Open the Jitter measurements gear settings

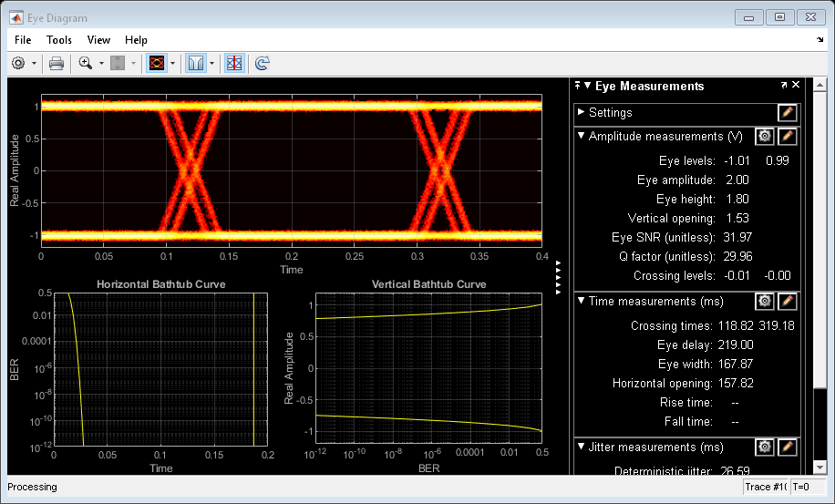[764, 447]
